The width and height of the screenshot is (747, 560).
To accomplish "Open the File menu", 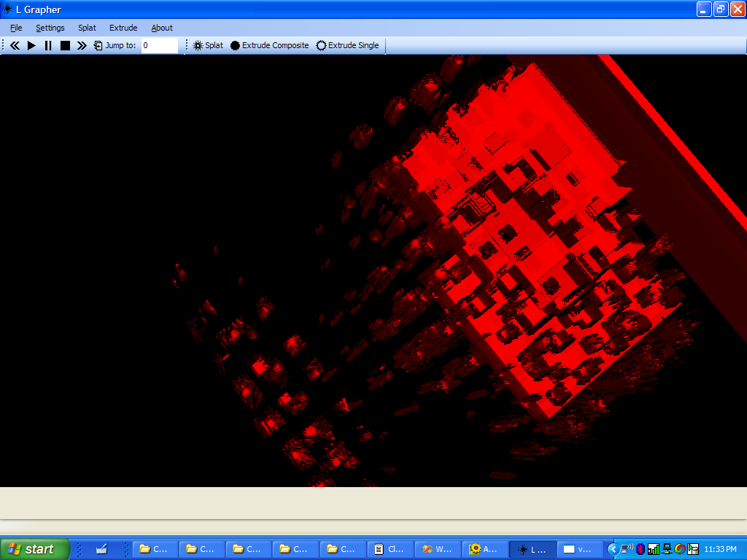I will (16, 28).
